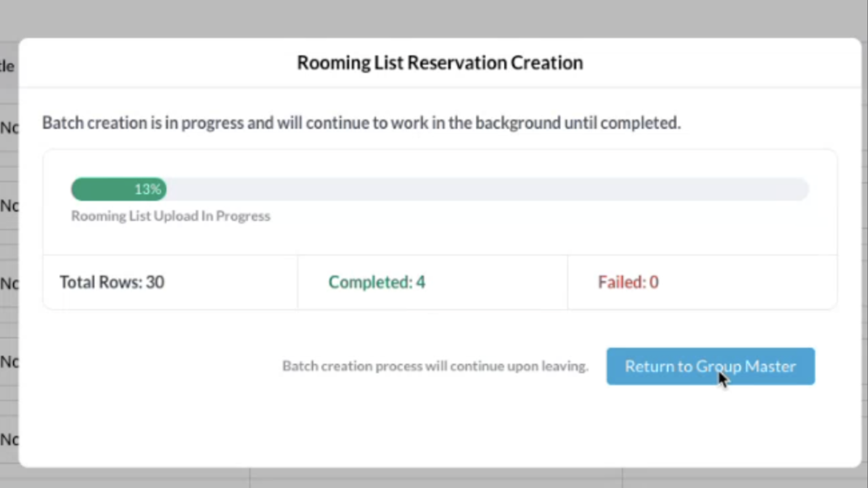The image size is (868, 488).
Task: Click the dimmed backdrop above the dialog
Action: (x=434, y=18)
